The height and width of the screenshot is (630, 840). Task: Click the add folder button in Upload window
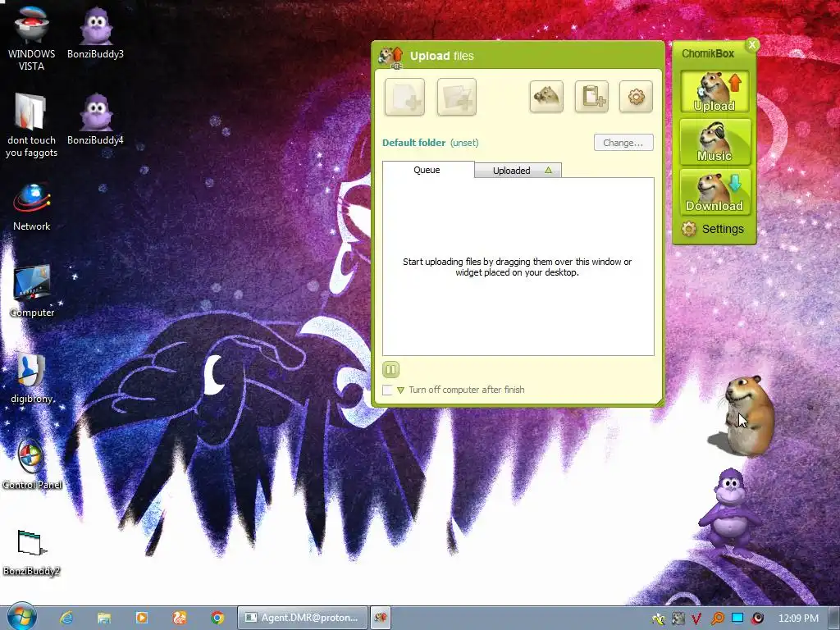[x=456, y=97]
